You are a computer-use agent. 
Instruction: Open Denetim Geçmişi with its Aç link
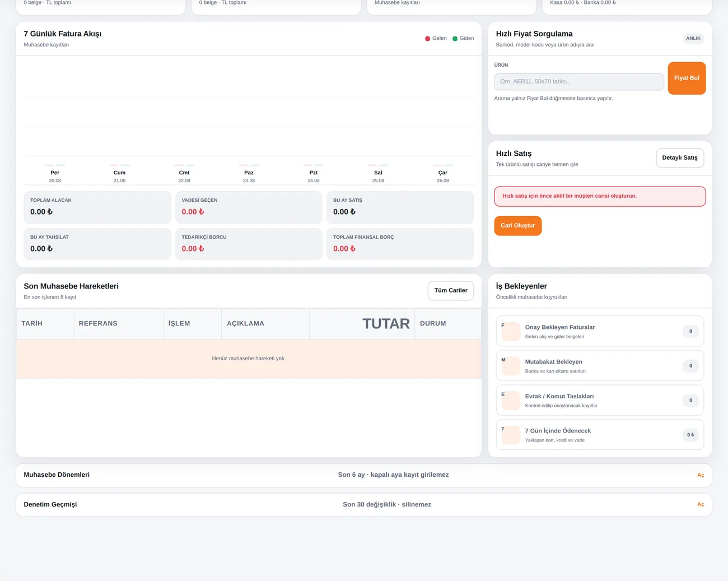(x=700, y=504)
